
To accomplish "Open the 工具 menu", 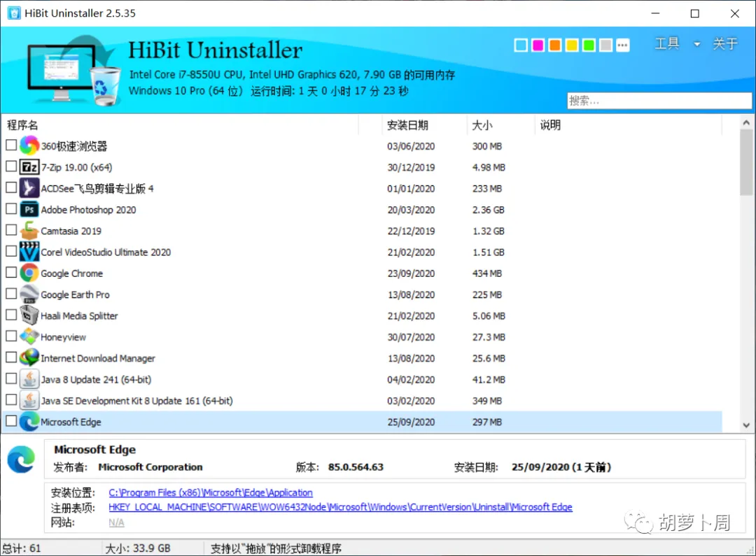I will coord(667,44).
